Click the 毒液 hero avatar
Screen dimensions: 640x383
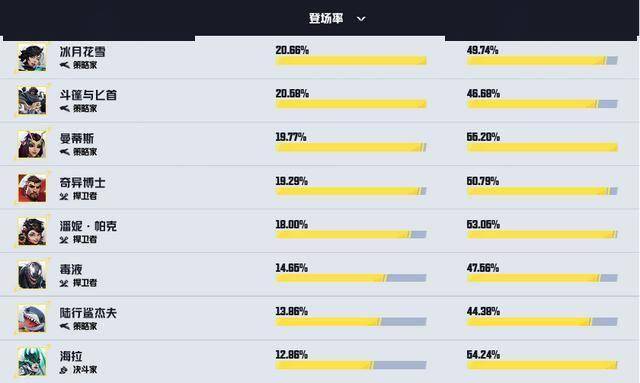pyautogui.click(x=32, y=275)
